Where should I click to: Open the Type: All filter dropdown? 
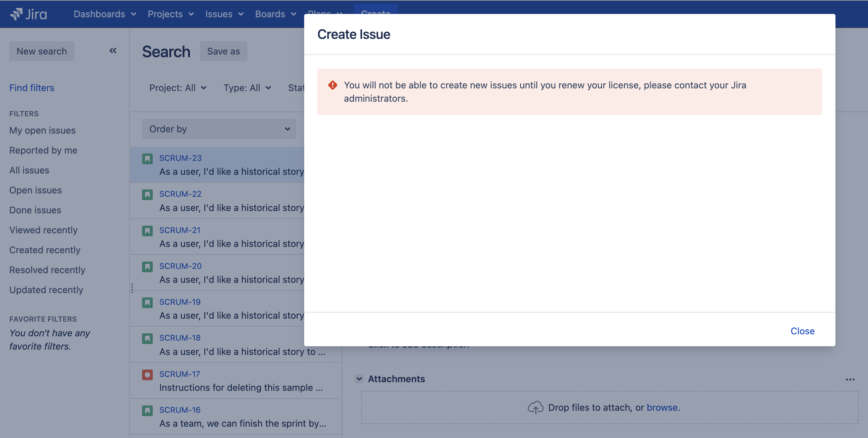click(247, 88)
